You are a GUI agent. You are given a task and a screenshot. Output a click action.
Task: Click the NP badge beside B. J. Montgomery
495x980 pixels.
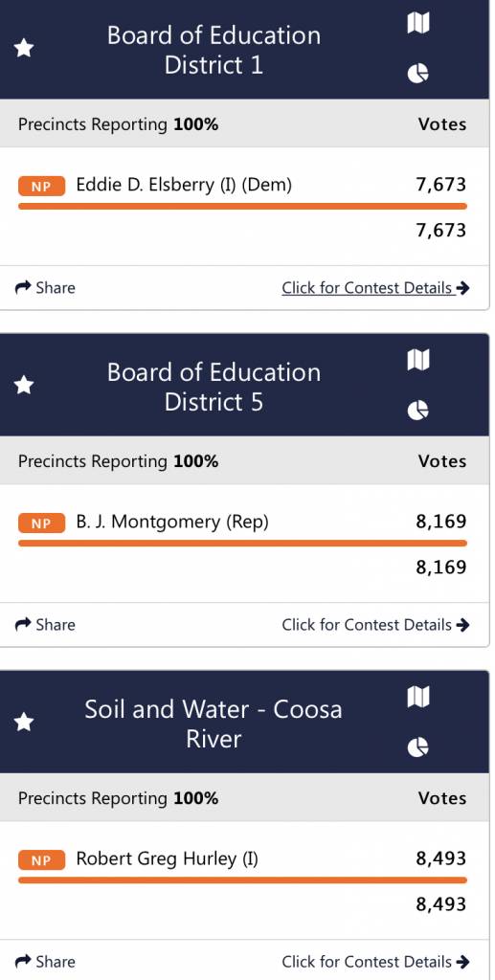click(41, 523)
